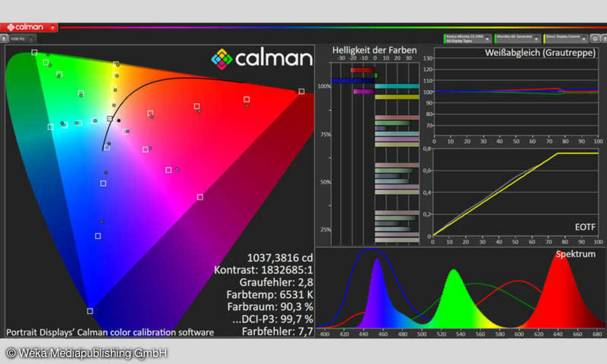Click the yellow bar at 100% luminance
The height and width of the screenshot is (364, 607).
tap(397, 97)
